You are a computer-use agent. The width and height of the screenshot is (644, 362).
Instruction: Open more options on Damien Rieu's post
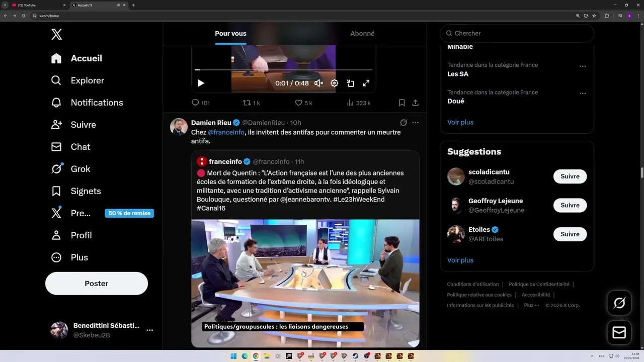(415, 123)
